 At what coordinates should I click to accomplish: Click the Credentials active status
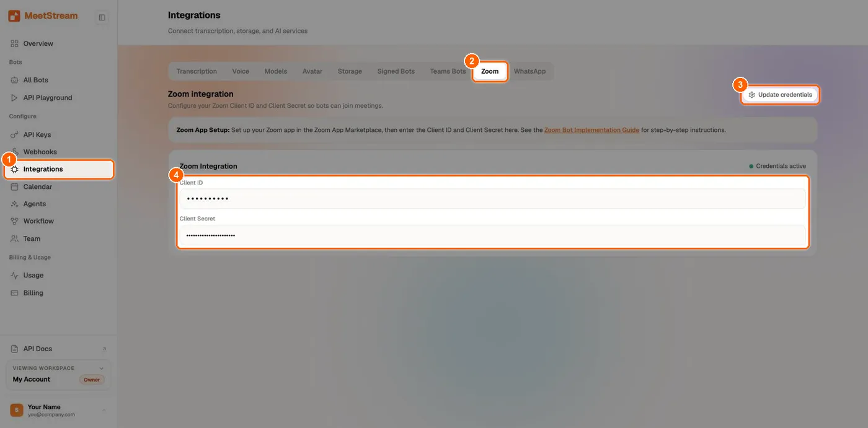777,166
